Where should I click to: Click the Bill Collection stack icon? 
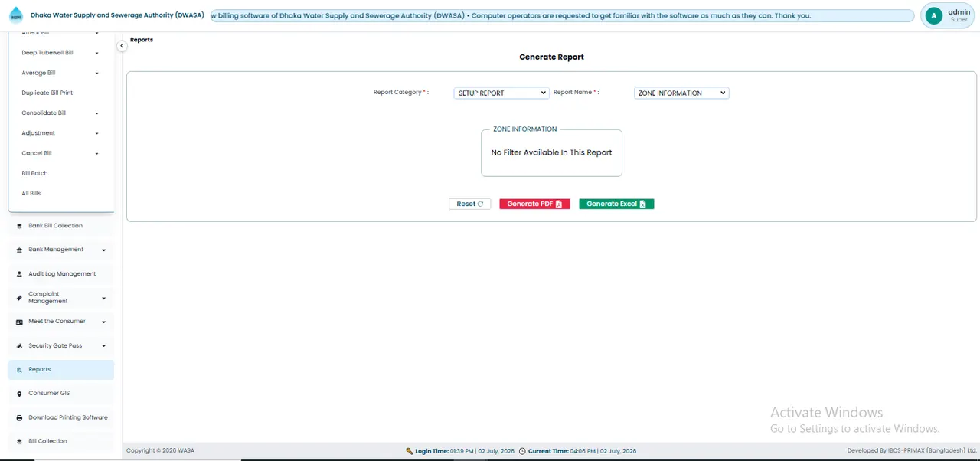click(19, 442)
